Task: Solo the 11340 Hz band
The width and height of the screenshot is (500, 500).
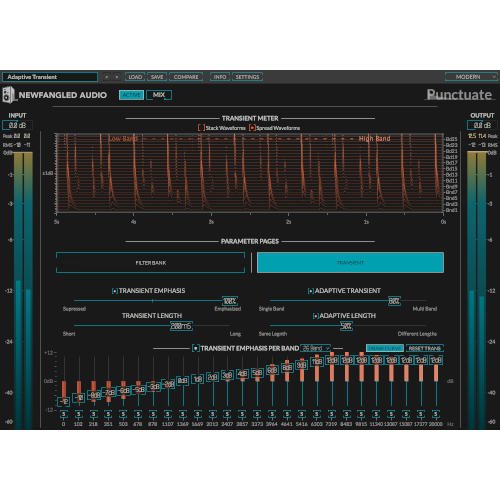Action: coord(376,414)
